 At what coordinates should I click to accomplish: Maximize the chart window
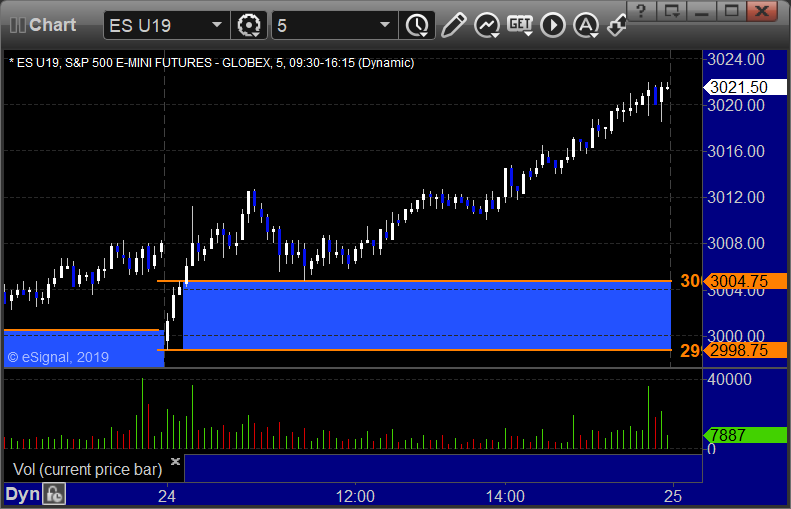click(x=731, y=10)
